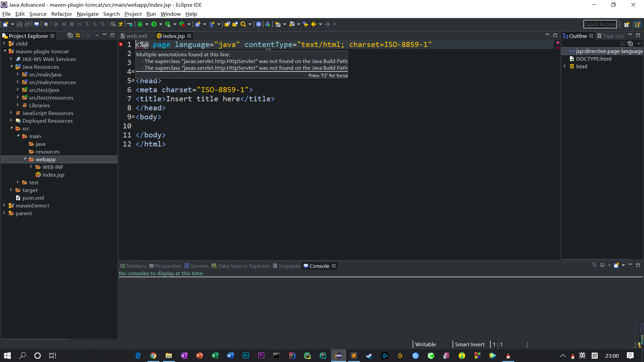Expand the child project node
This screenshot has height=362, width=644.
4,44
